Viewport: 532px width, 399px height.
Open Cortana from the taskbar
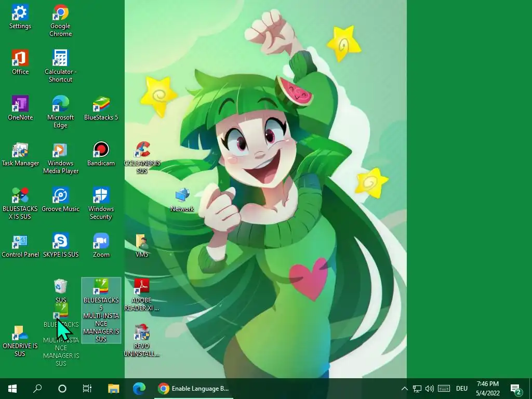(x=62, y=389)
